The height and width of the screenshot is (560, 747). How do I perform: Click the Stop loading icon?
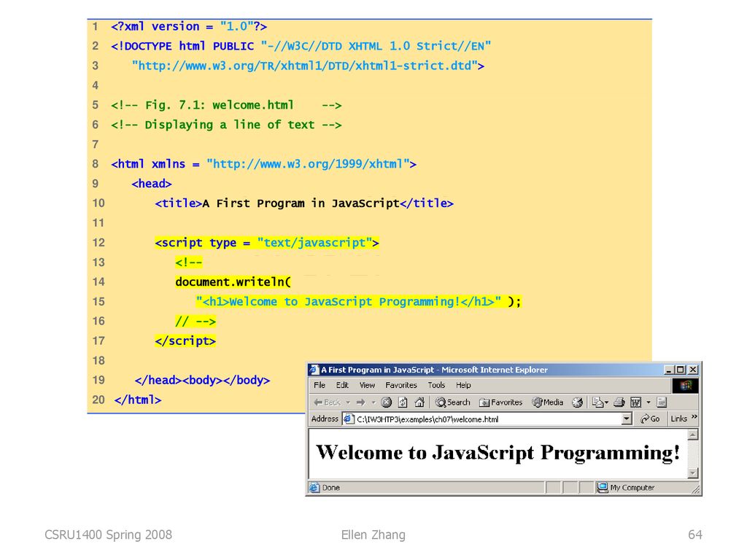387,402
